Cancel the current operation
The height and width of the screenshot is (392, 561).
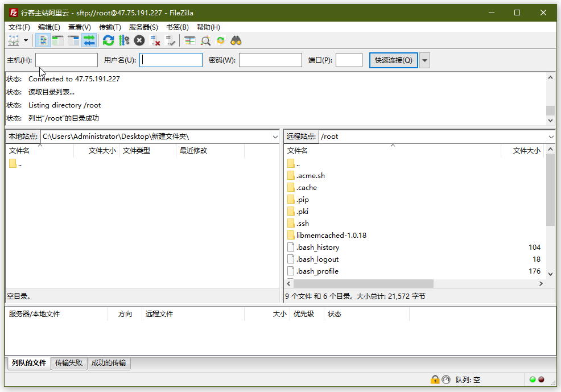click(x=139, y=41)
